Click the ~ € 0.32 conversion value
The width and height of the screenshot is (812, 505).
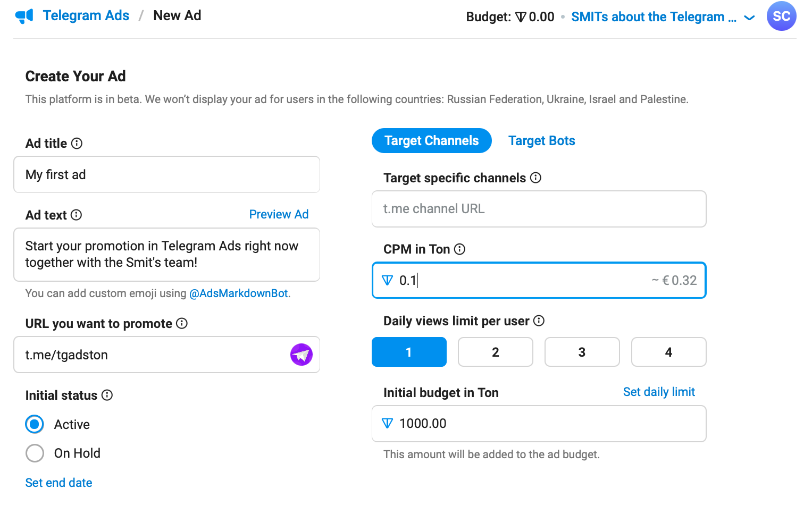click(x=674, y=280)
